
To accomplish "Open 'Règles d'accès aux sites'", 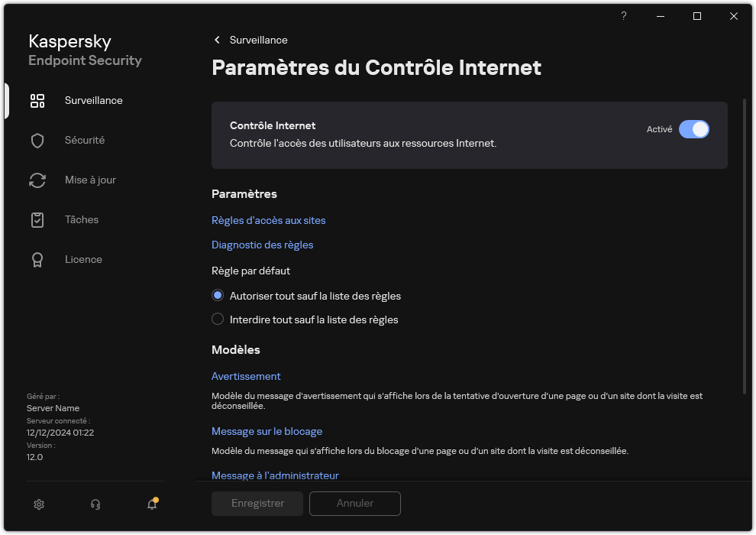I will coord(268,220).
